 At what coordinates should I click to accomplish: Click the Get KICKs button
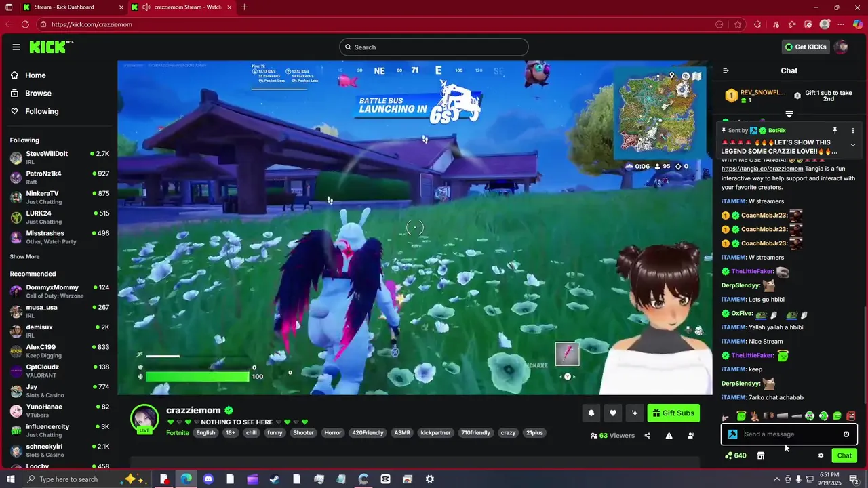pos(806,47)
